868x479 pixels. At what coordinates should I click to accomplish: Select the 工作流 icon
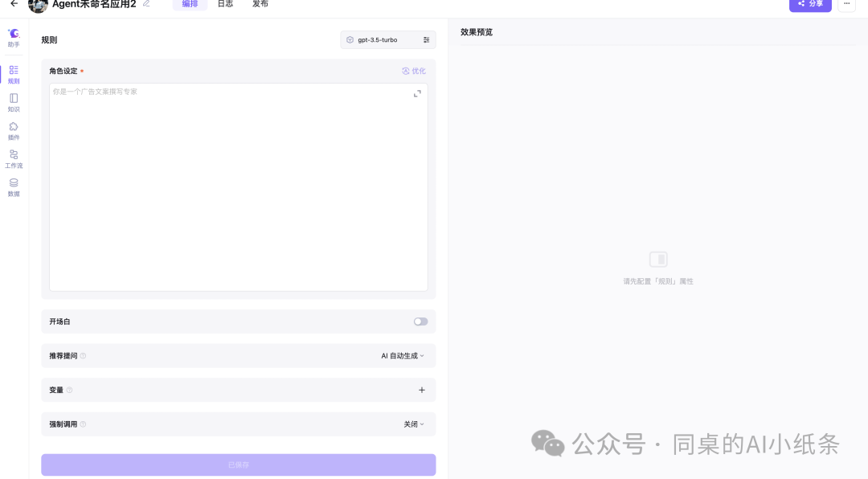[13, 159]
